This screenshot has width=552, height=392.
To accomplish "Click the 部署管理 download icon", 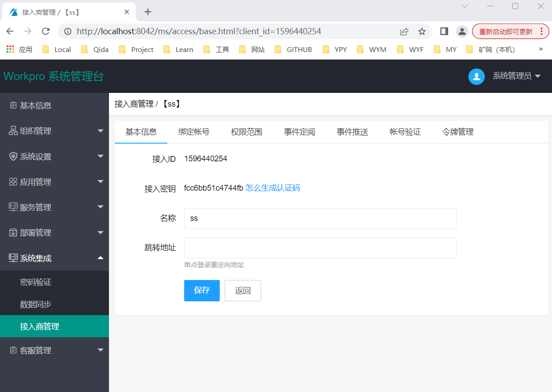I will point(13,232).
